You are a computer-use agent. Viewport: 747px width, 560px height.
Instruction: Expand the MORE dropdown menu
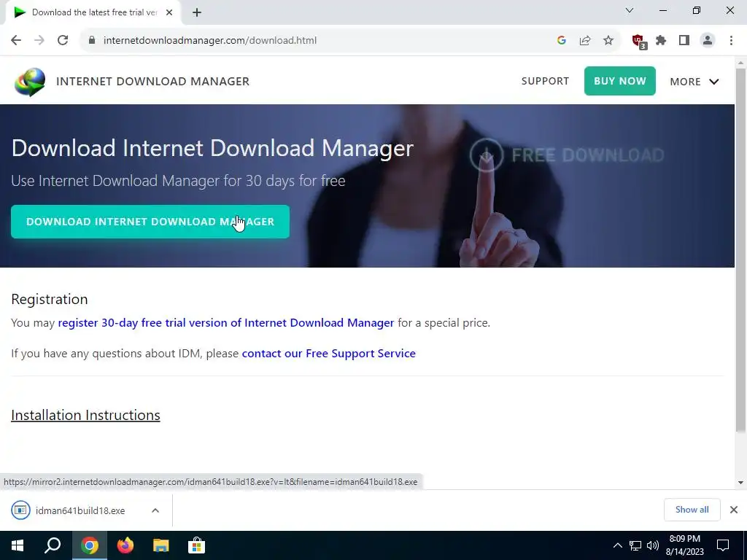click(x=694, y=82)
